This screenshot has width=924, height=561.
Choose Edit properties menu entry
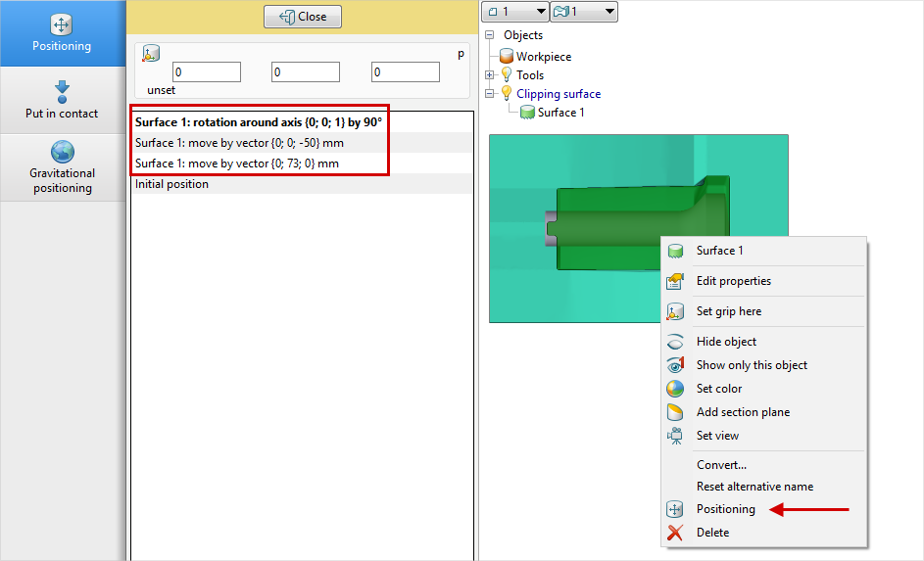733,281
